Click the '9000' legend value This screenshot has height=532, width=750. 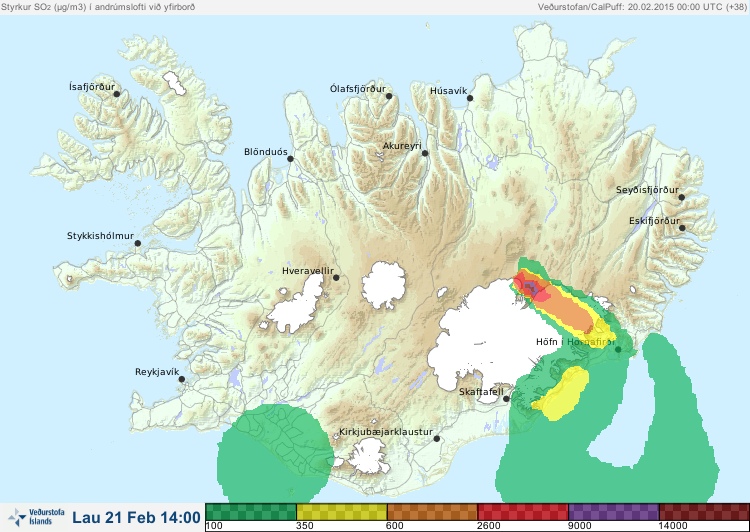coord(580,526)
